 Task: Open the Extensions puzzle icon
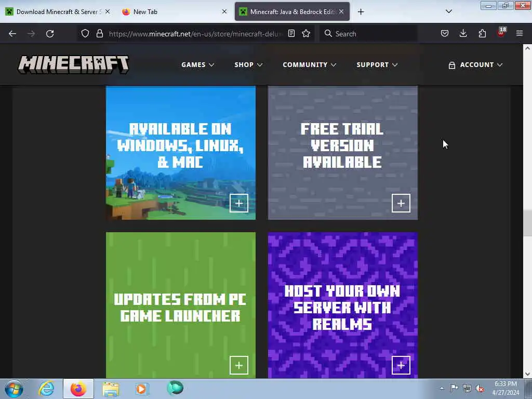click(x=482, y=33)
